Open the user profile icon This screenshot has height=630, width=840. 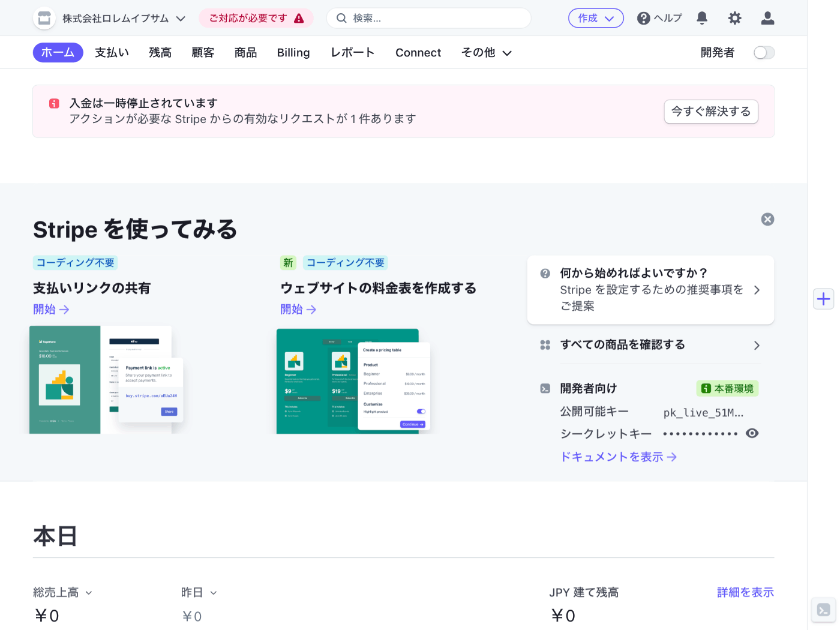tap(767, 18)
